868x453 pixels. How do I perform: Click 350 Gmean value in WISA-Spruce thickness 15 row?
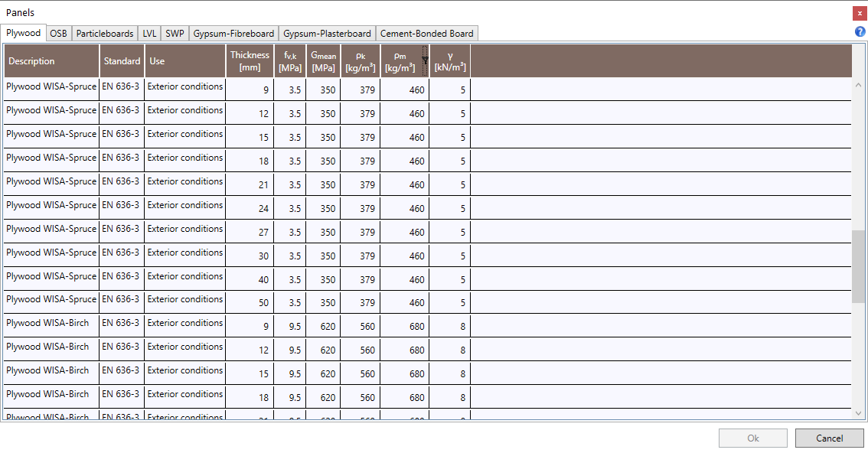pos(328,137)
